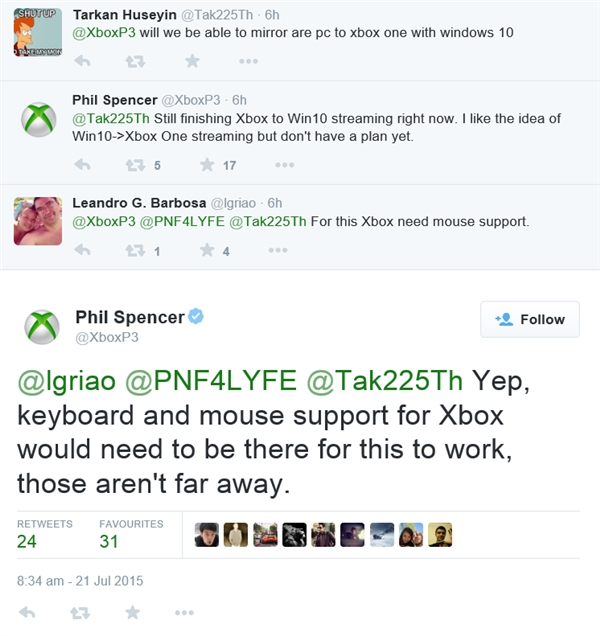This screenshot has width=600, height=636.
Task: Retweet Tarkan Huseyin's tweet
Action: point(131,61)
